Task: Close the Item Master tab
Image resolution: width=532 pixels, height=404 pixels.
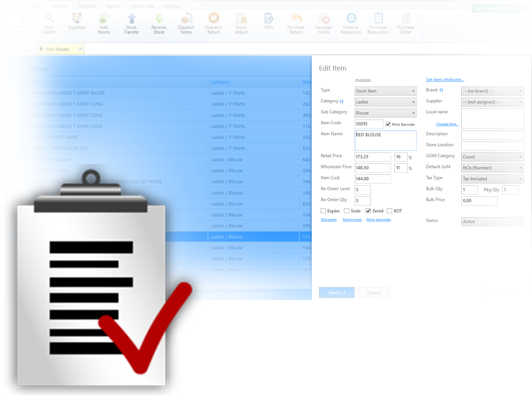Action: click(80, 49)
